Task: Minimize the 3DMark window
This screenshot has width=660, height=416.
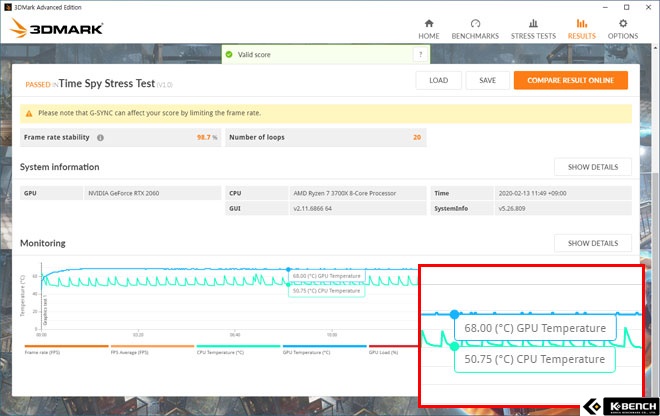Action: tap(605, 7)
